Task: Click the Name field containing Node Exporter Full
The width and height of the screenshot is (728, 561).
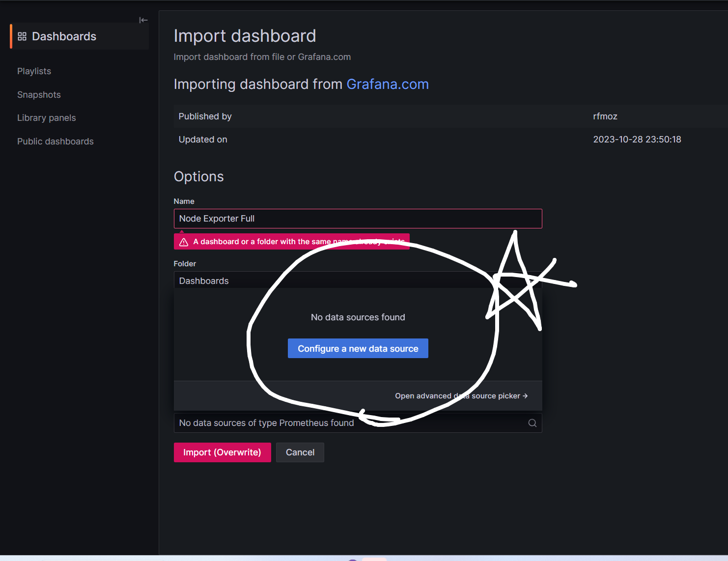Action: click(358, 219)
